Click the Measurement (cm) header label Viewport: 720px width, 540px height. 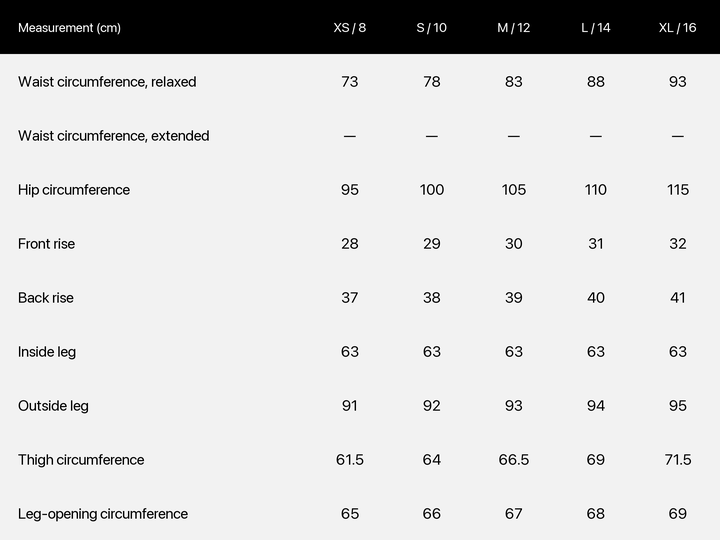tap(69, 28)
